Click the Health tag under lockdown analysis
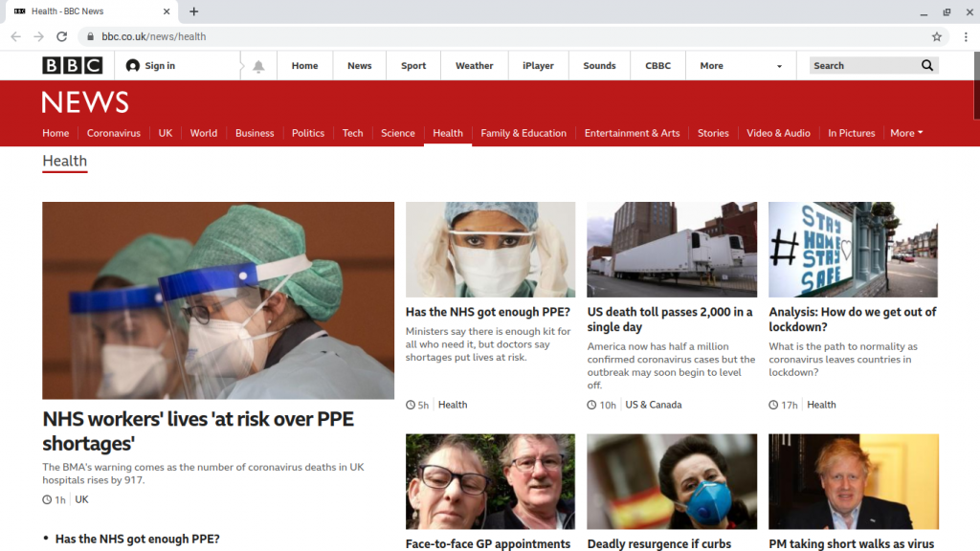980x551 pixels. tap(821, 405)
